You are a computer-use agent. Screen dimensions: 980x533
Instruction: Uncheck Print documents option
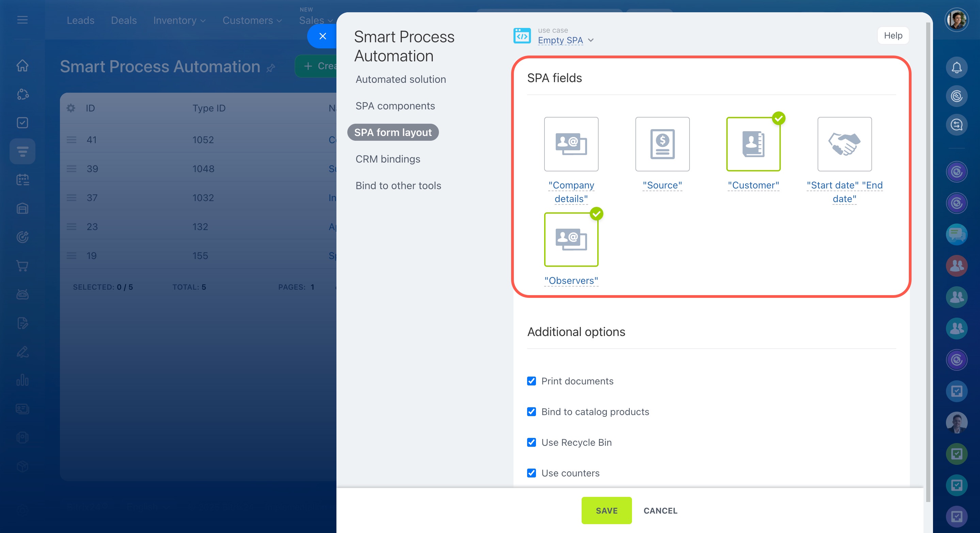(532, 381)
